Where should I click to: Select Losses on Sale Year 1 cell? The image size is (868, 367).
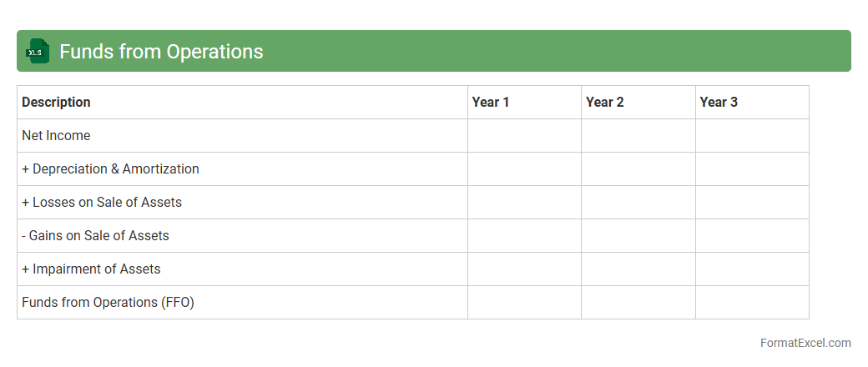click(524, 202)
